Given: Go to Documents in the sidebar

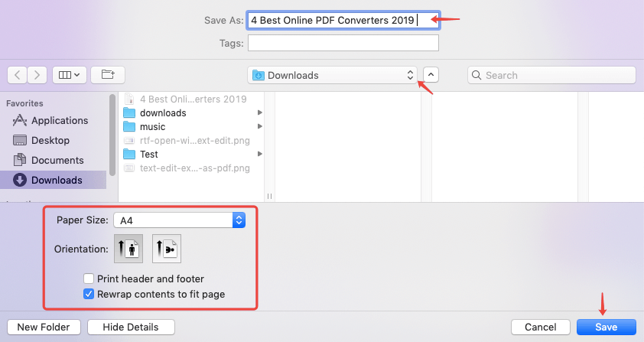Looking at the screenshot, I should (x=57, y=161).
